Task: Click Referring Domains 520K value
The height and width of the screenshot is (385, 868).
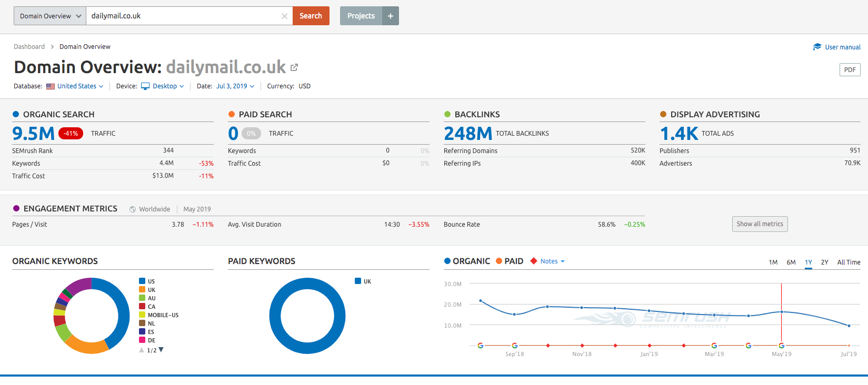Action: 638,151
